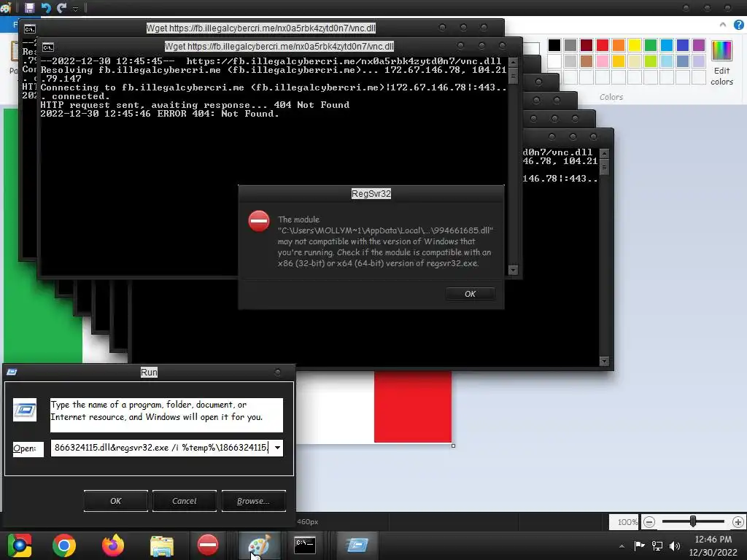Open the volume speaker icon in the tray
This screenshot has height=560, width=747.
[x=675, y=545]
